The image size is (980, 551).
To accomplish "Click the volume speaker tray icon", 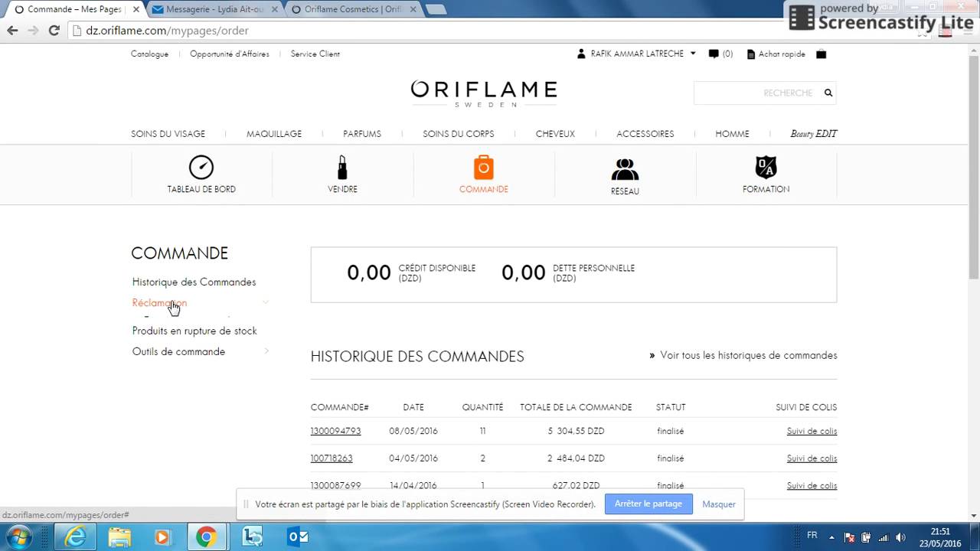I will [900, 537].
